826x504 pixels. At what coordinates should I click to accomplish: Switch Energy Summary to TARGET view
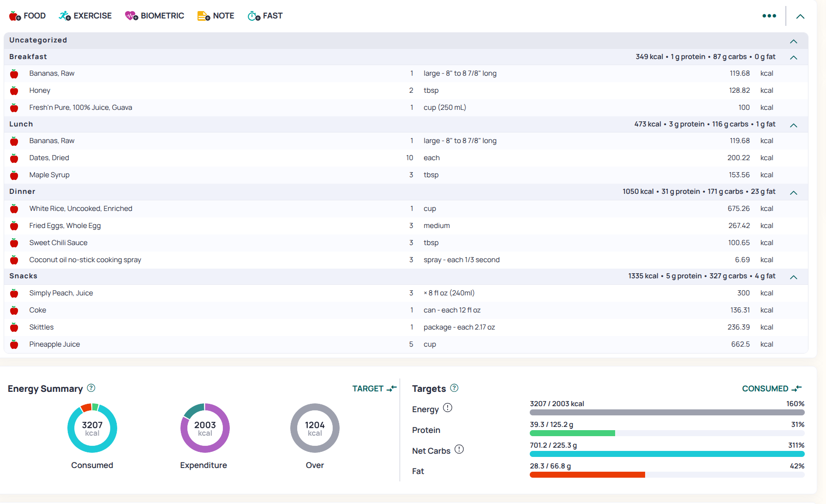point(374,389)
